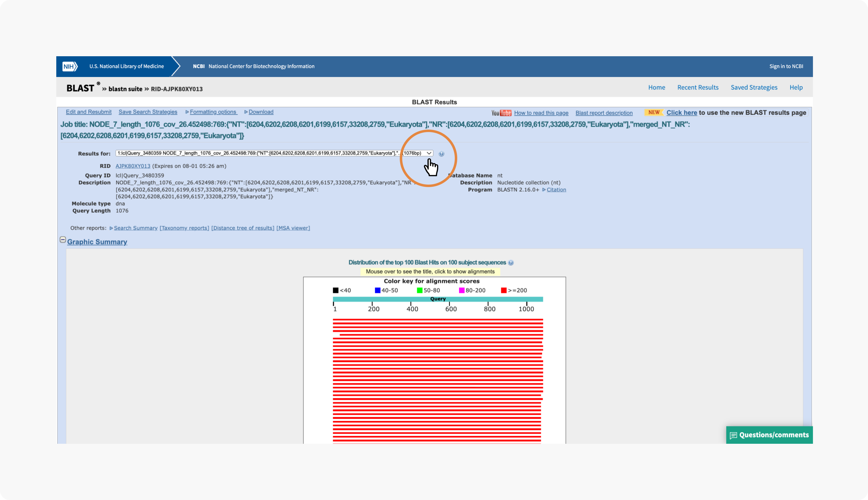868x500 pixels.
Task: Click green 50-80 score color swatch
Action: tap(420, 291)
